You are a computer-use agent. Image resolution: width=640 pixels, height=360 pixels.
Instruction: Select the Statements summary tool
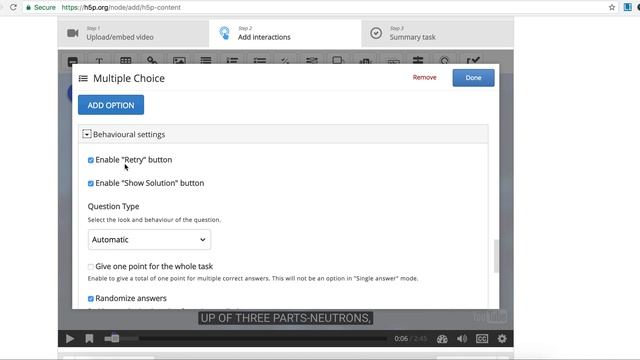tap(206, 61)
